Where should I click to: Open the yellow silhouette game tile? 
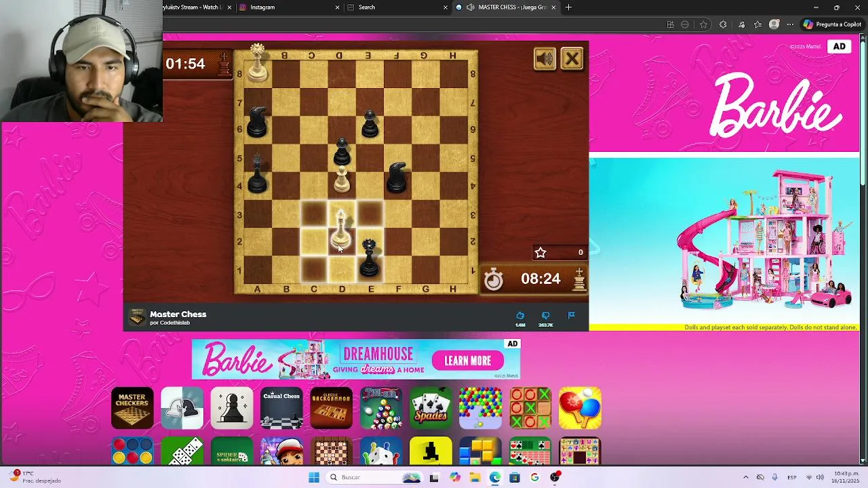[x=431, y=451]
